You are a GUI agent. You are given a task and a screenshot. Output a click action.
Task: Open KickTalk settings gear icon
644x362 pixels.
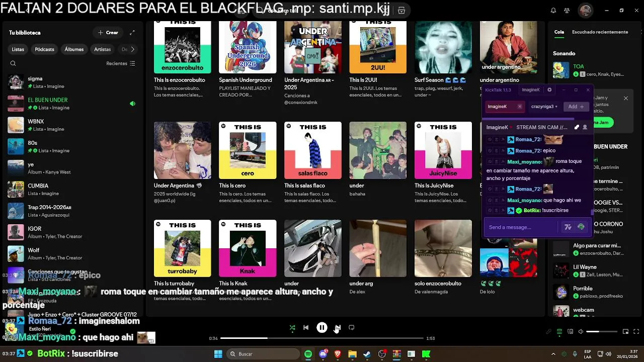click(x=549, y=90)
